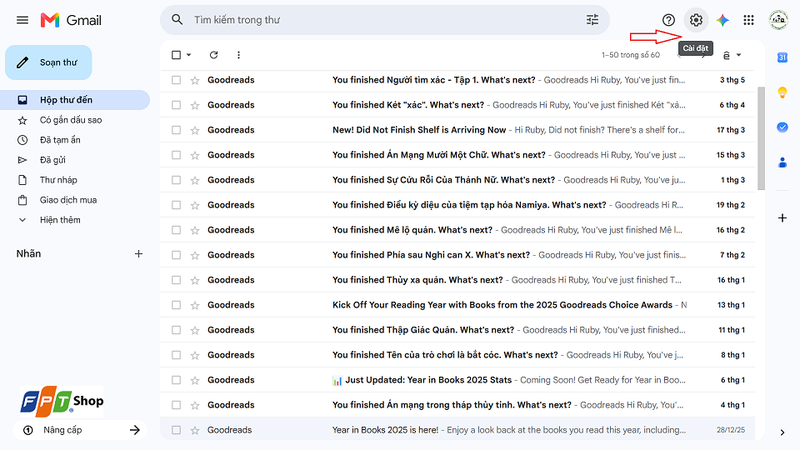Open Google Calendar side panel icon
The width and height of the screenshot is (800, 450).
pos(782,58)
